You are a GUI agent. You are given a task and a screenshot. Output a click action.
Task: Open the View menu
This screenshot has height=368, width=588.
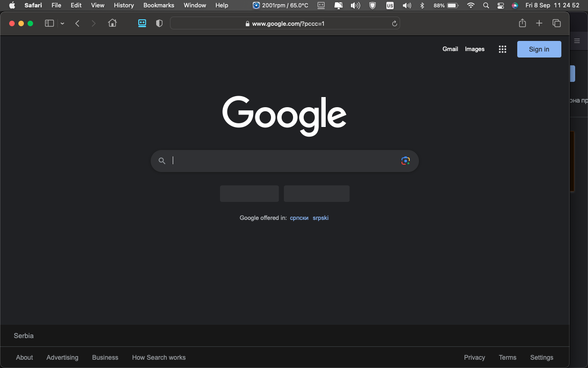click(x=98, y=6)
